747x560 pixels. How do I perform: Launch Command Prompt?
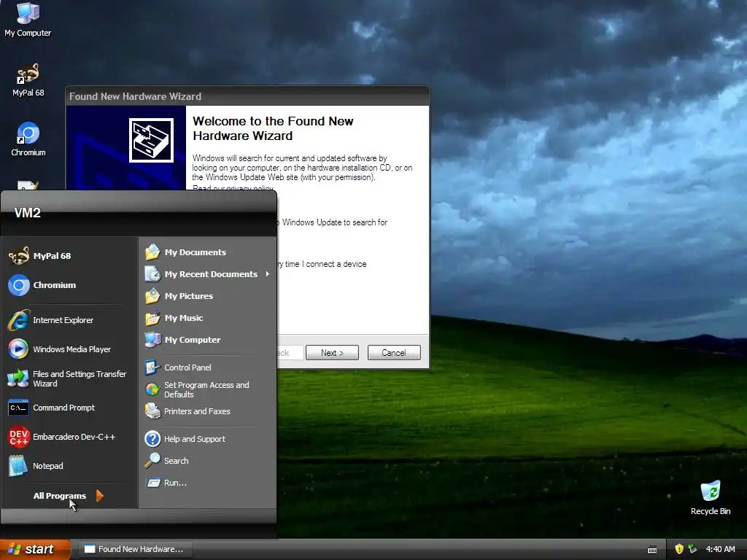click(x=69, y=408)
